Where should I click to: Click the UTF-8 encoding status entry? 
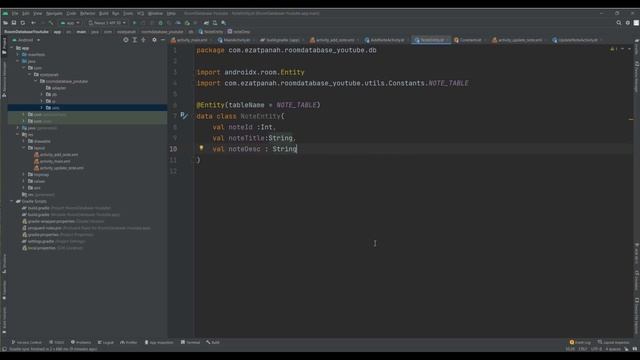[596, 349]
